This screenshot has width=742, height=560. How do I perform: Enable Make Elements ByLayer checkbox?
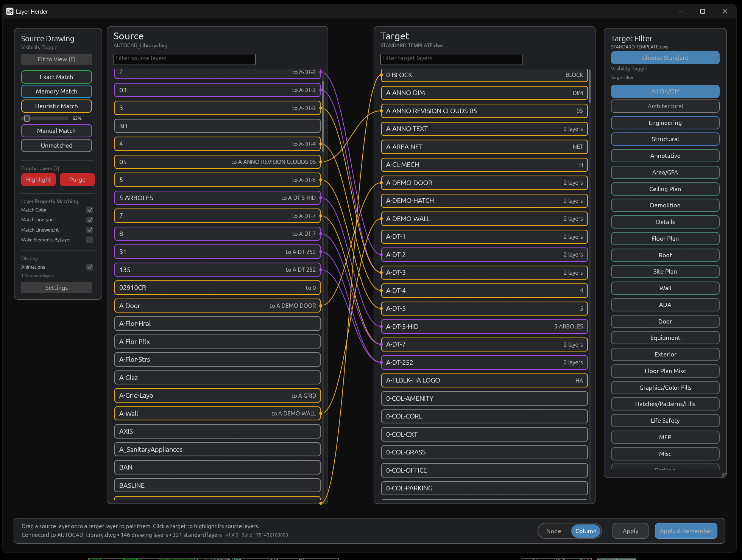pyautogui.click(x=90, y=240)
